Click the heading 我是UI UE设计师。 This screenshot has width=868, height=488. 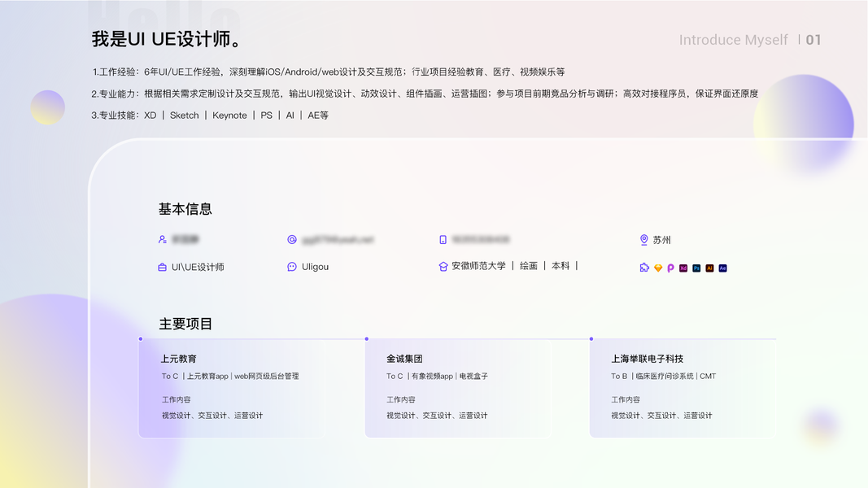166,39
